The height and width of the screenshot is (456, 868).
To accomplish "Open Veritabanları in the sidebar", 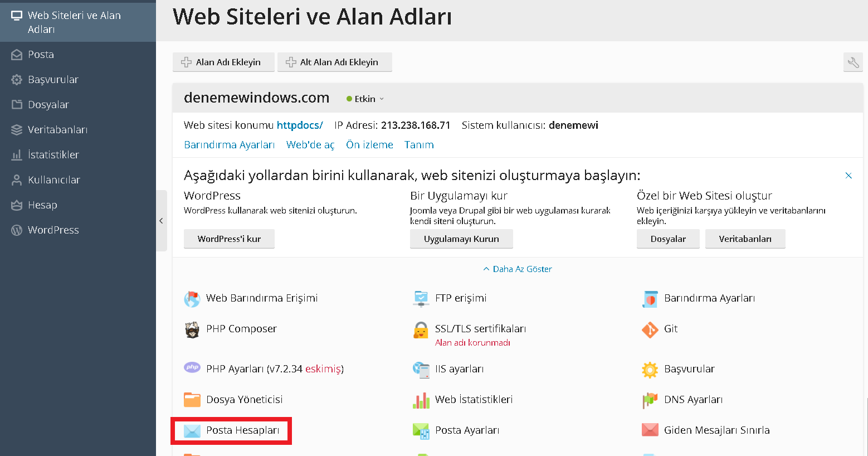I will coord(78,130).
